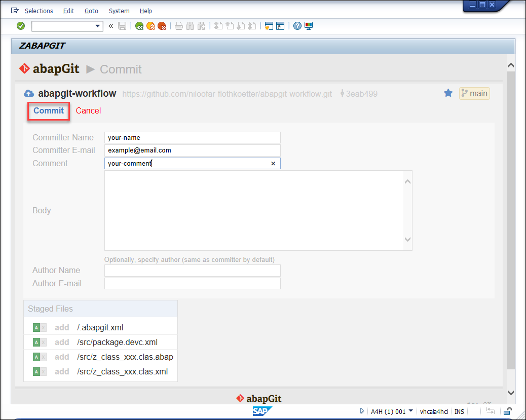Click the abapgit-workflow GitHub URL
The height and width of the screenshot is (420, 526).
[227, 94]
